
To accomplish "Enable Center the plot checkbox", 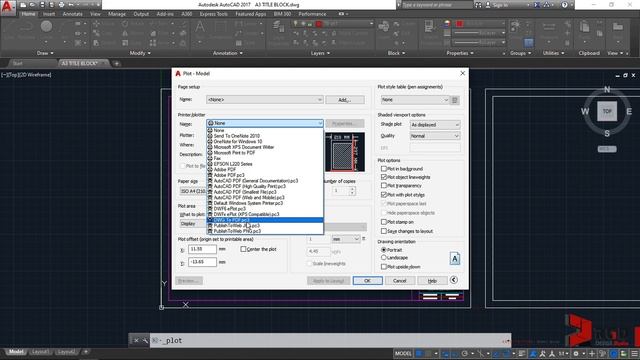I will click(x=243, y=249).
